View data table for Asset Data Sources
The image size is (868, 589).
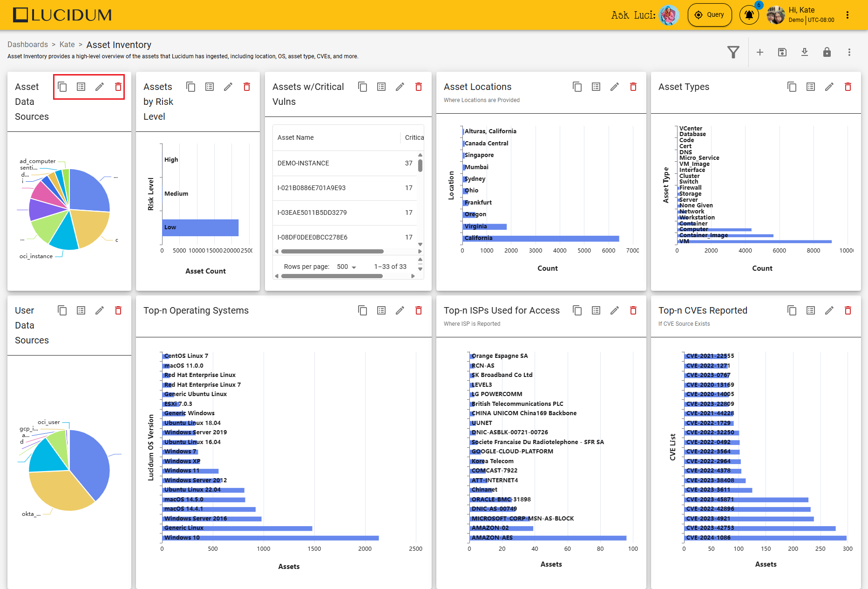pyautogui.click(x=81, y=87)
